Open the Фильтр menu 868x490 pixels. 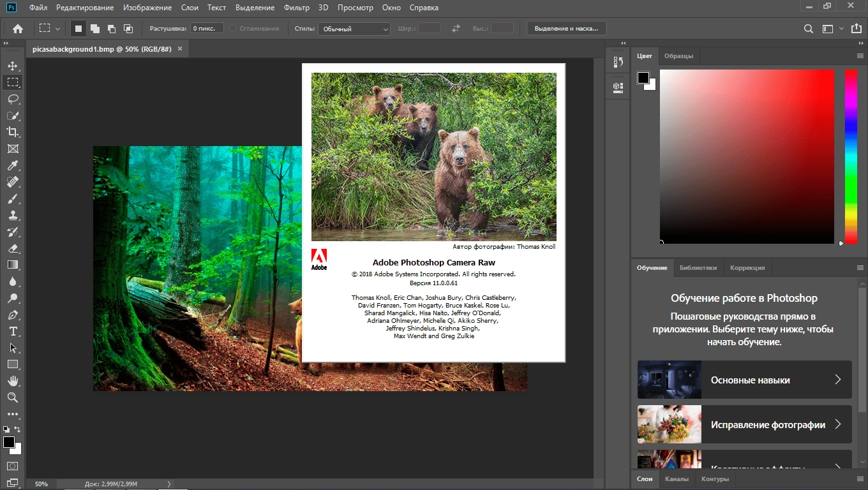[296, 8]
